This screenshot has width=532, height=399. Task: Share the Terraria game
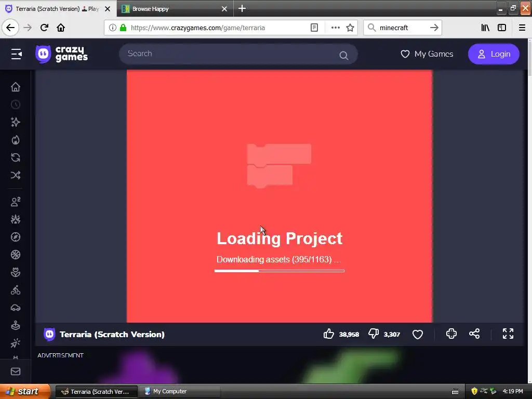[x=474, y=334]
